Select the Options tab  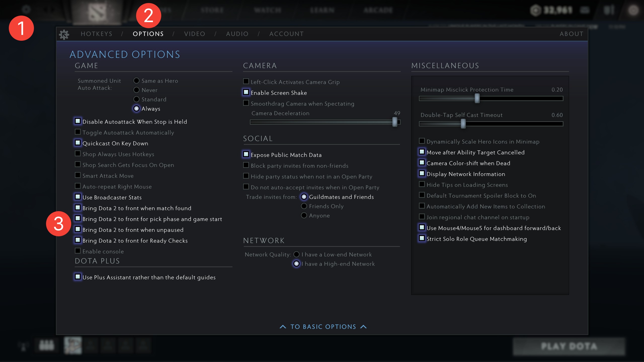148,34
